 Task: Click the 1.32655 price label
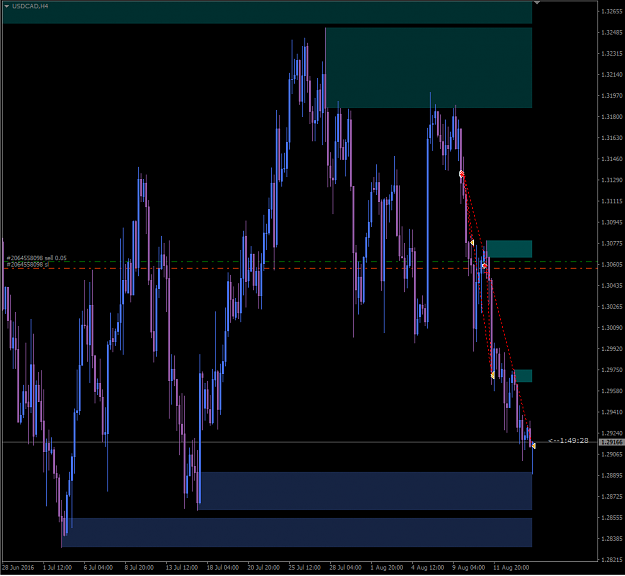(x=612, y=11)
